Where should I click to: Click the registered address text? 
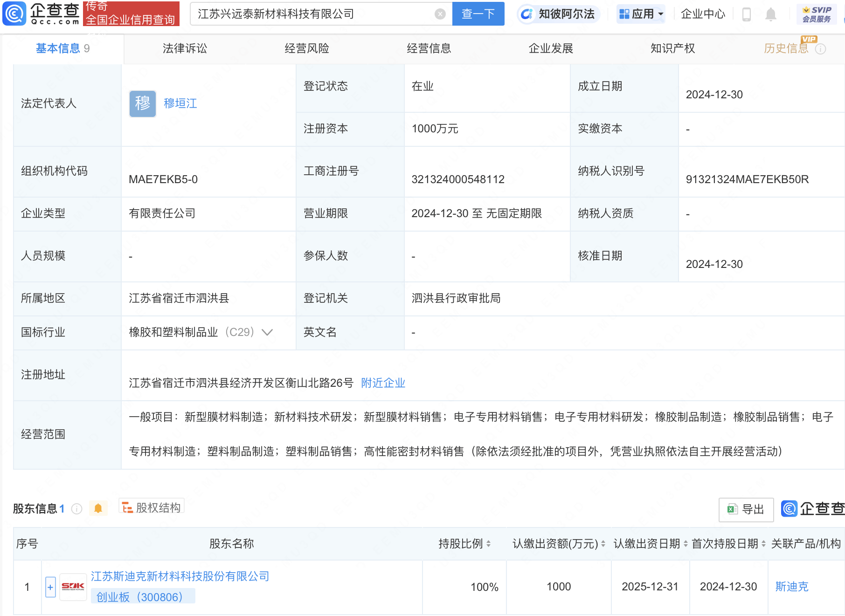point(241,383)
